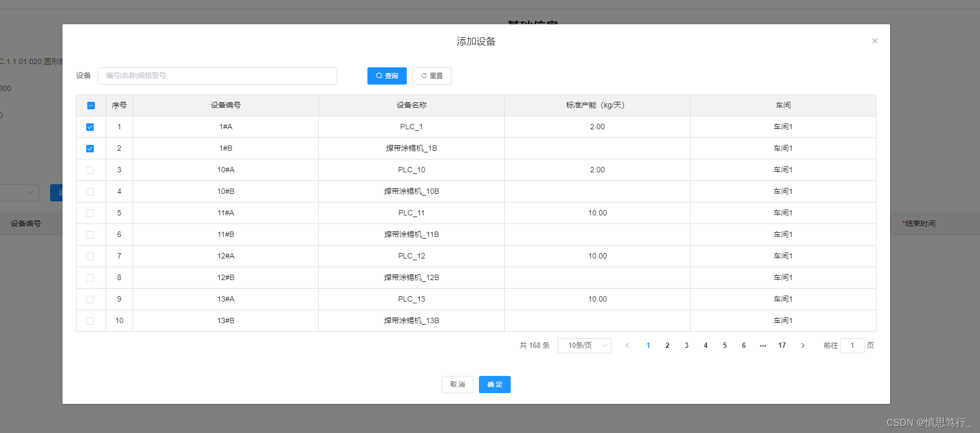
Task: Click the 焊带涂锡机_1B device name cell
Action: click(412, 149)
